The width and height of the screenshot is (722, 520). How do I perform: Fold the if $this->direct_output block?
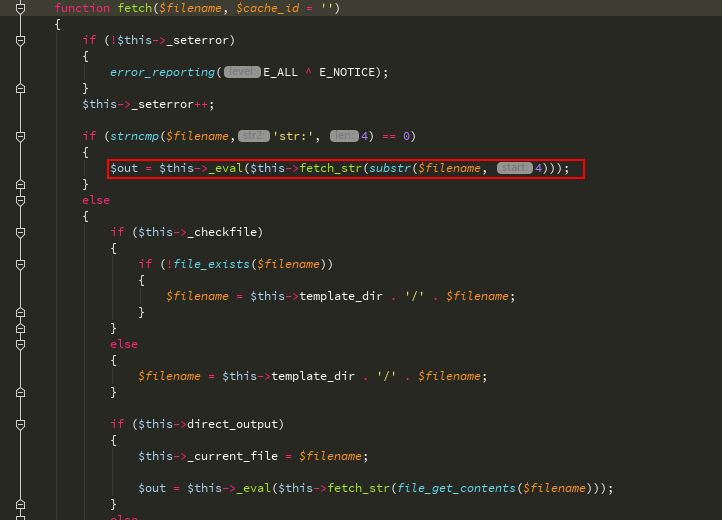(20, 424)
